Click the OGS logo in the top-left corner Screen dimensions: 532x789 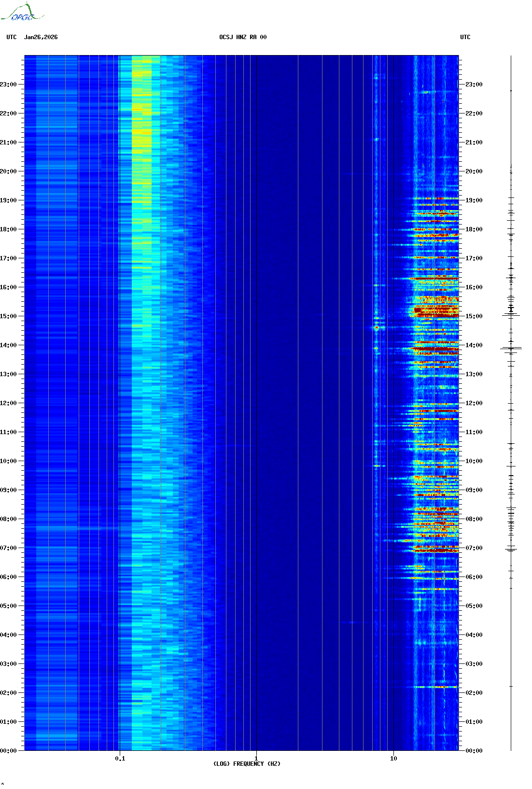click(x=22, y=13)
